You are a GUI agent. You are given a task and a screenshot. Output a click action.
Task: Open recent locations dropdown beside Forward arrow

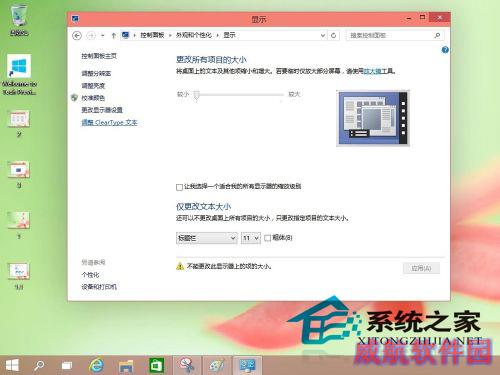click(x=103, y=35)
